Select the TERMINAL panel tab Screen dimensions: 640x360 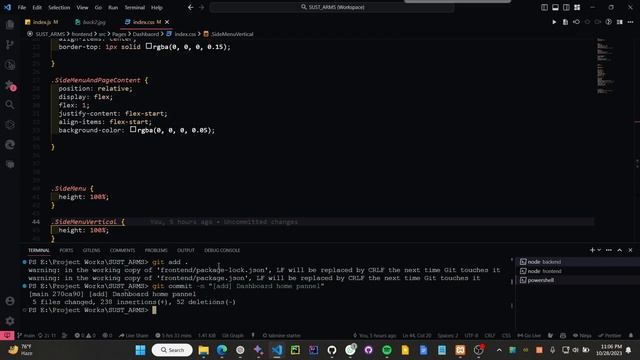(39, 250)
